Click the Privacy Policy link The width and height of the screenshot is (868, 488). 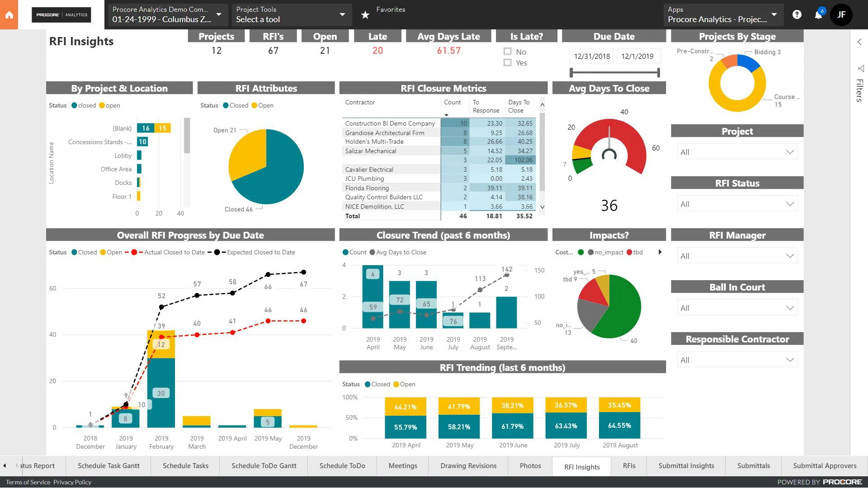tap(72, 482)
